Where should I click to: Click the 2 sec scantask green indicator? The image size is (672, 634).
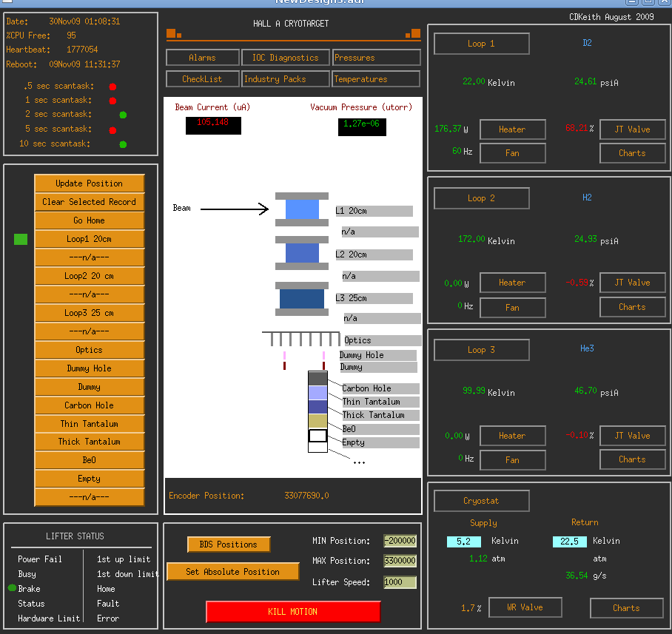(x=123, y=115)
